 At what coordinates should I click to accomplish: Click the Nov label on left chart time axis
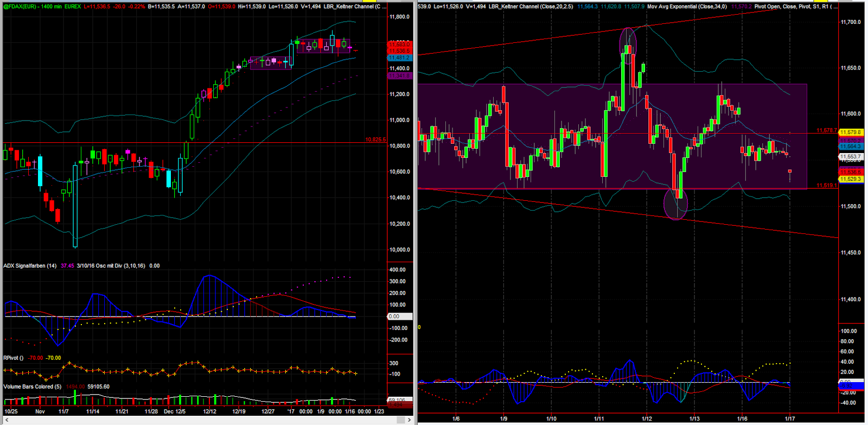40,411
